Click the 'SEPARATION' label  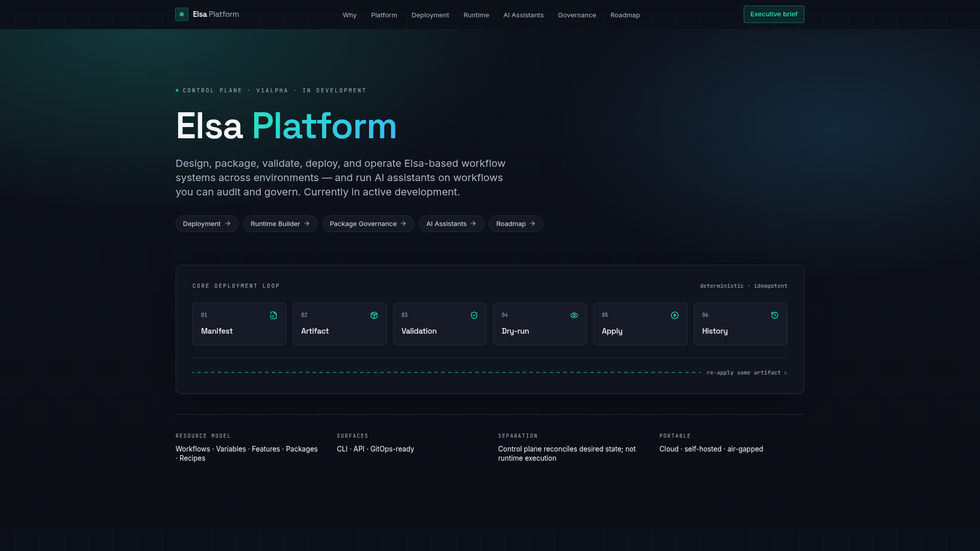coord(518,436)
